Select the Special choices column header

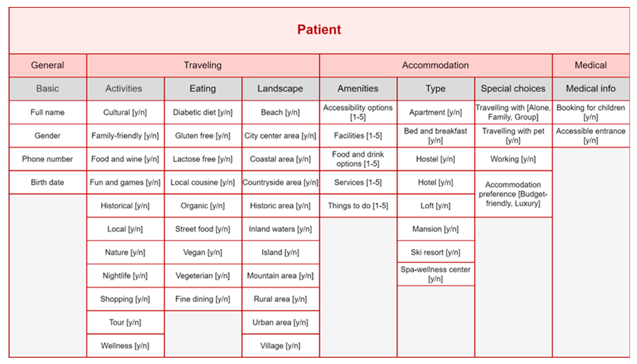tap(513, 88)
